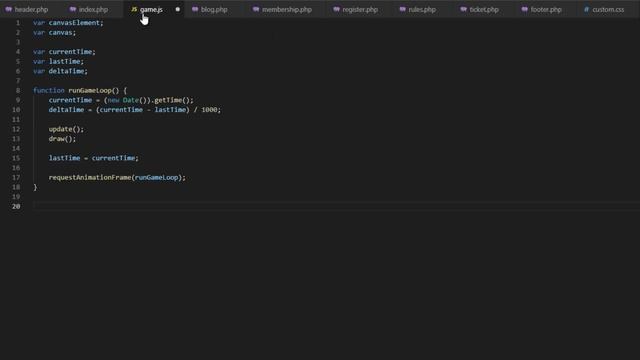Image resolution: width=640 pixels, height=360 pixels.
Task: Click line number 20 in gutter
Action: pyautogui.click(x=16, y=207)
